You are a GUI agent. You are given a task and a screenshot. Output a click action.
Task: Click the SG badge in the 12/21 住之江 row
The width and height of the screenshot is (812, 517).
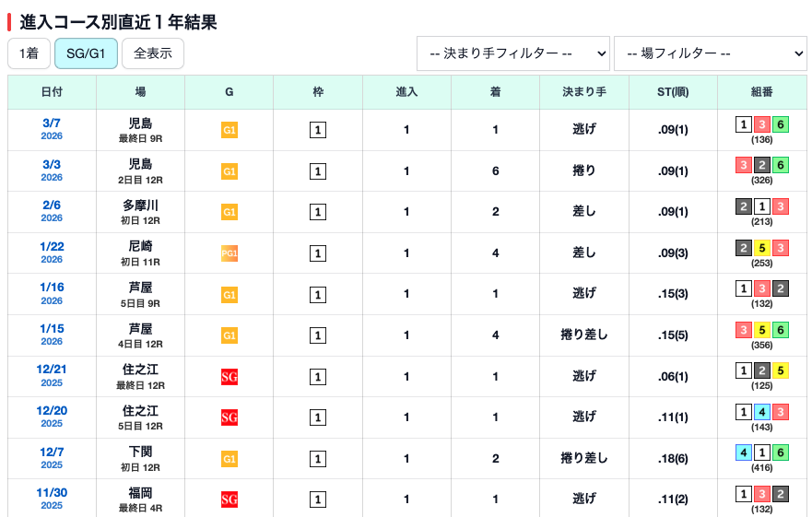coord(229,376)
